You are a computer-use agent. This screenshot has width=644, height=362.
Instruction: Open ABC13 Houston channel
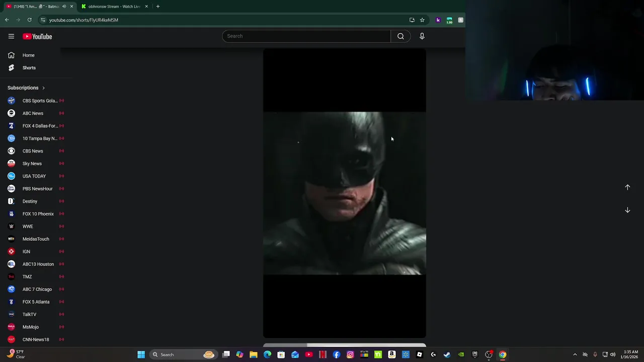[35, 264]
